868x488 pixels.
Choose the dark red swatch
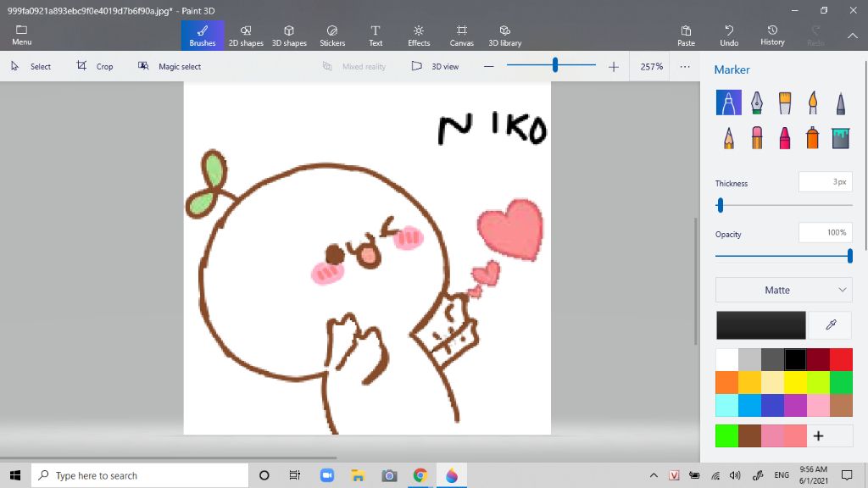[818, 359]
